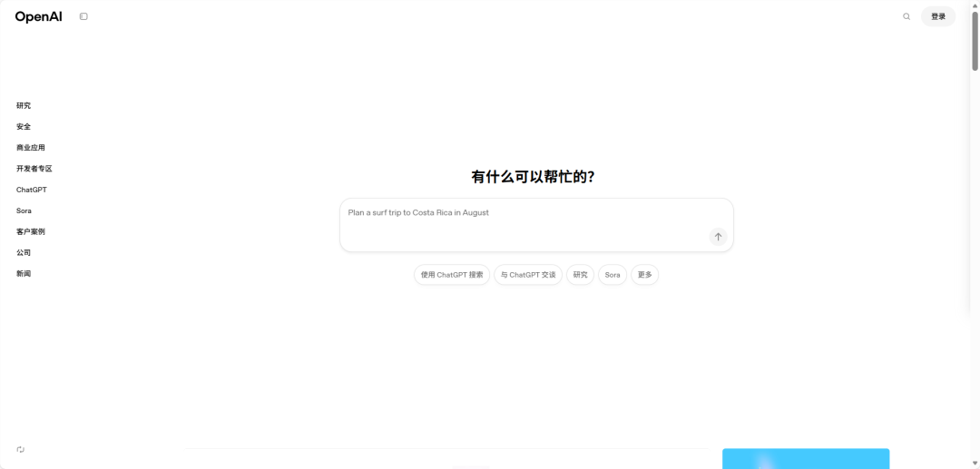Viewport: 980px width, 469px height.
Task: Open search with the magnifier icon
Action: (906, 17)
